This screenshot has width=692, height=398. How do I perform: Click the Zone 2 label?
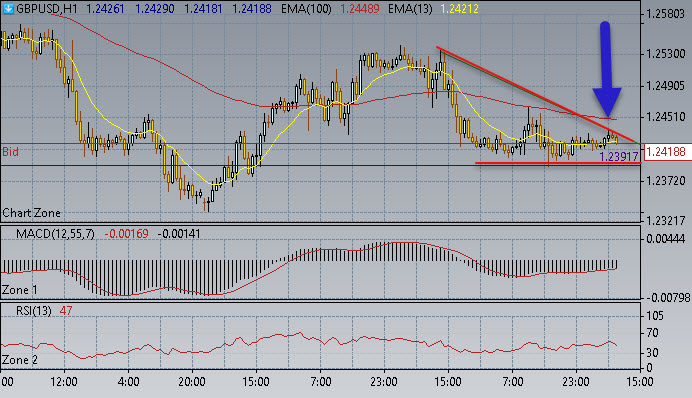(20, 360)
